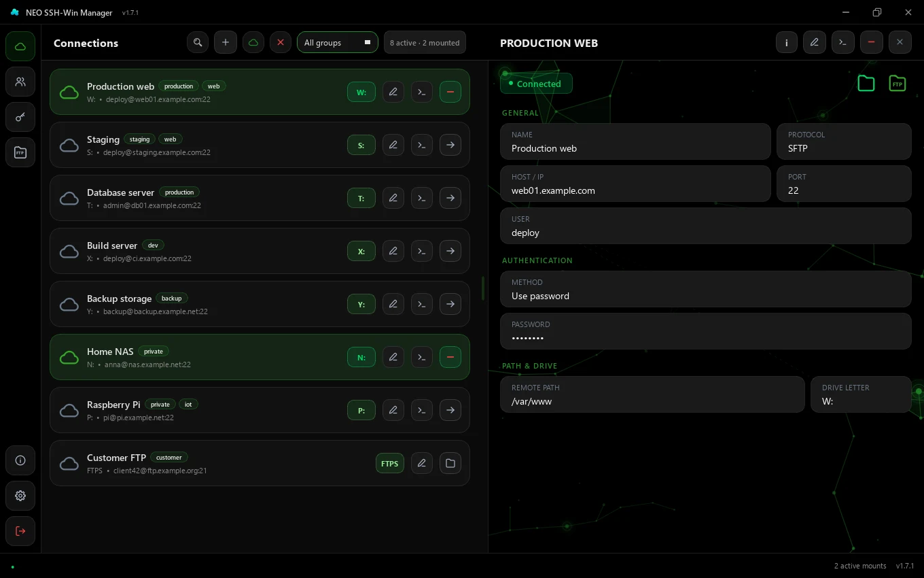Connect Build server with the arrow button
The height and width of the screenshot is (578, 924).
[450, 251]
